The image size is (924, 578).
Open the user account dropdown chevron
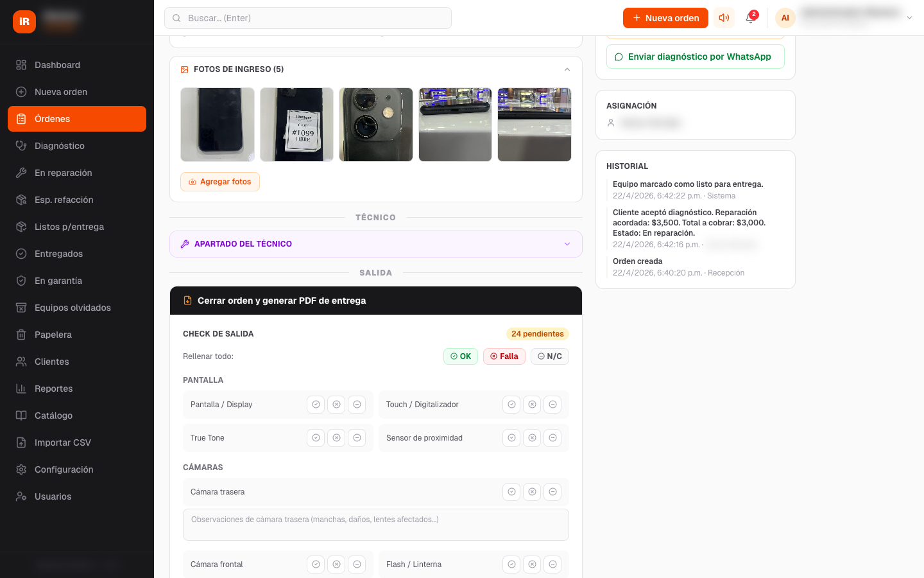pyautogui.click(x=909, y=18)
